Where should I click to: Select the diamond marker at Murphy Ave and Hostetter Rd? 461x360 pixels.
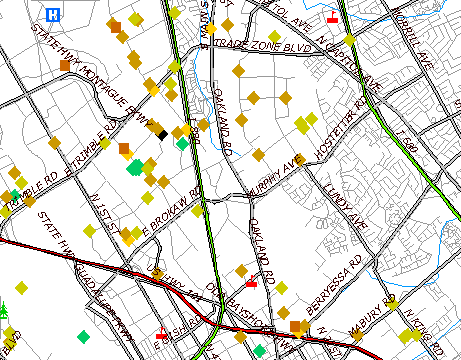[x=300, y=160]
